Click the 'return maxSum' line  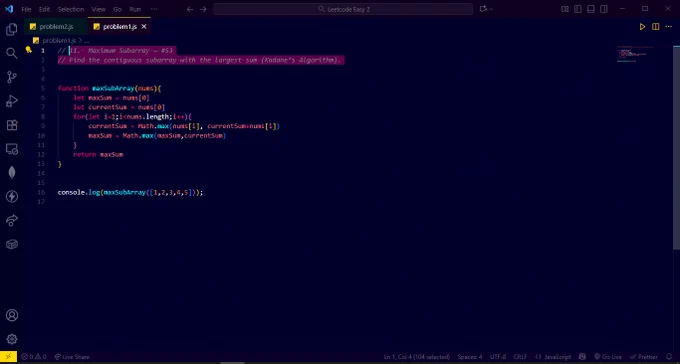[x=98, y=154]
